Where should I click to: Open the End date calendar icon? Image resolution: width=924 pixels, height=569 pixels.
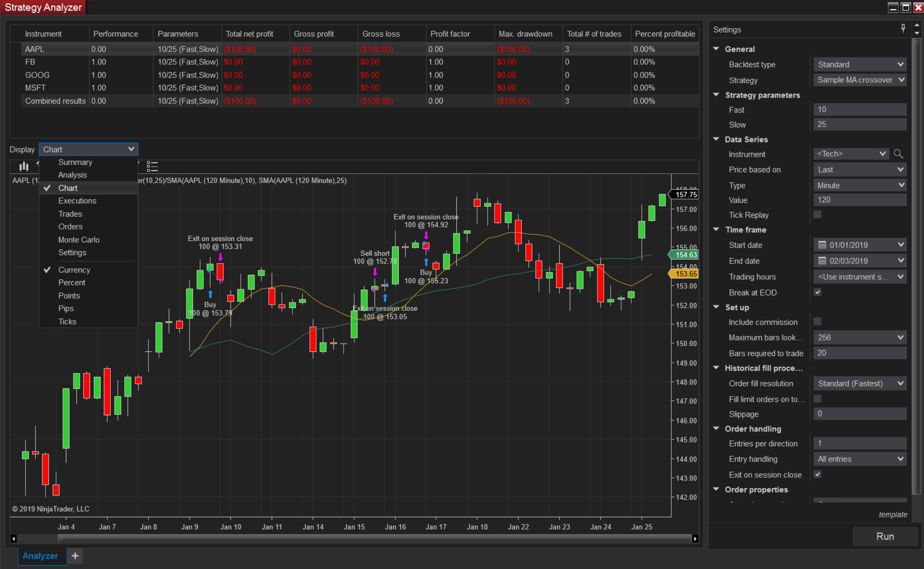click(x=822, y=261)
